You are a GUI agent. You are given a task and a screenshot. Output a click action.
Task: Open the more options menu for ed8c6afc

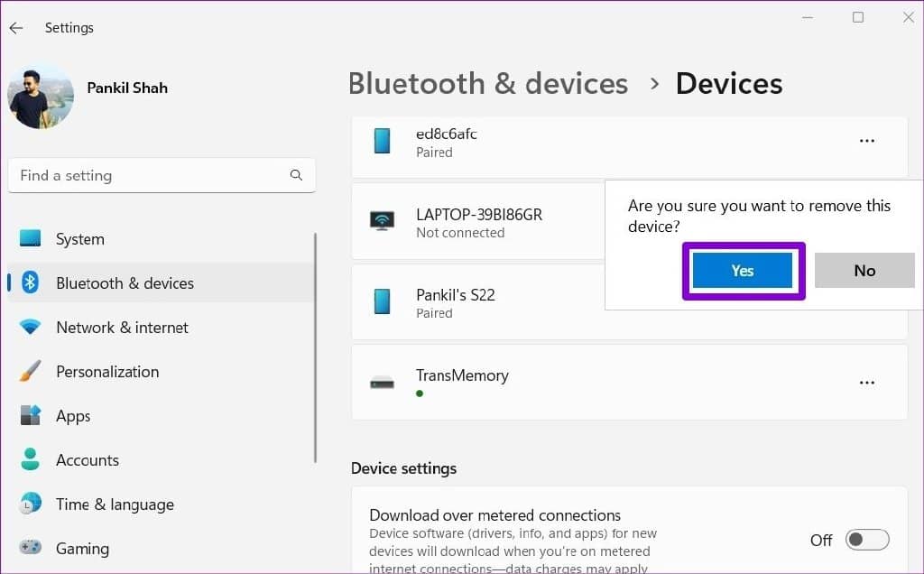[x=867, y=141]
